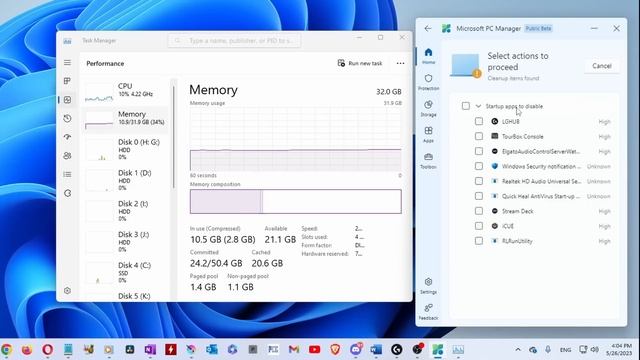Viewport: 640px width, 360px height.
Task: Open Toolbox in PC Manager sidebar
Action: pos(428,161)
